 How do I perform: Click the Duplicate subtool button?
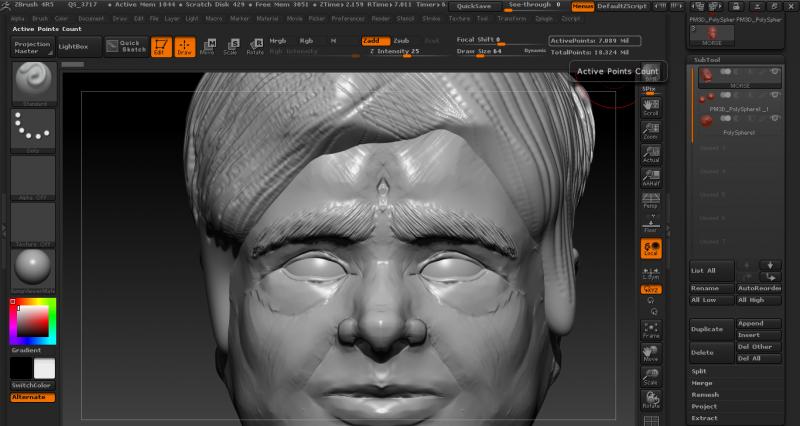pyautogui.click(x=712, y=329)
